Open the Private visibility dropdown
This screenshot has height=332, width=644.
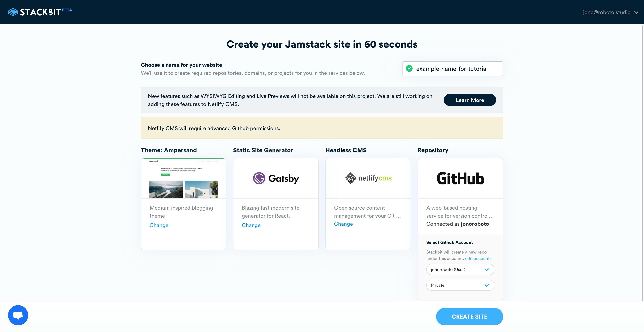[x=460, y=285]
